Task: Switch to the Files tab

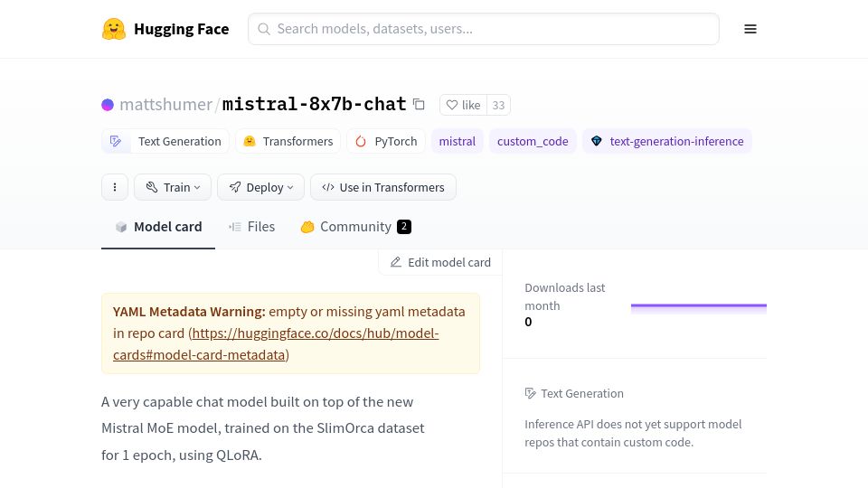Action: [x=251, y=227]
